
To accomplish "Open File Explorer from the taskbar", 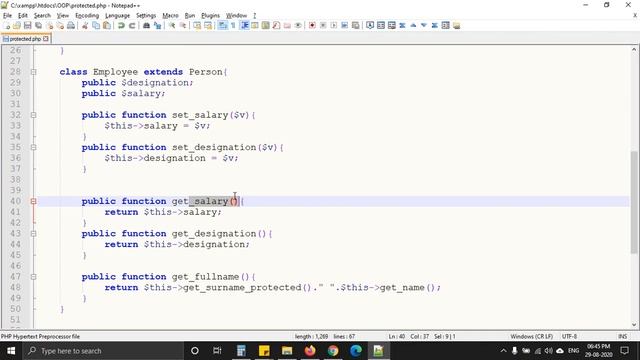I will (287, 351).
